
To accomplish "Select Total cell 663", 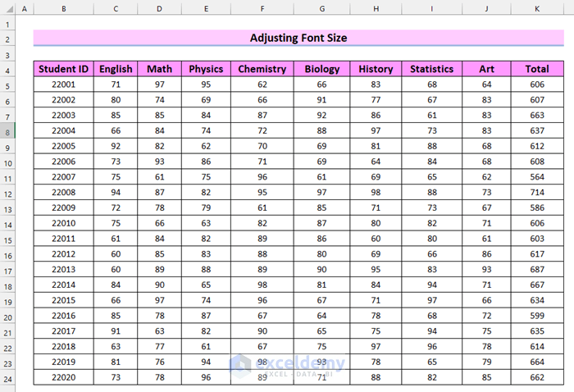I will click(x=537, y=116).
